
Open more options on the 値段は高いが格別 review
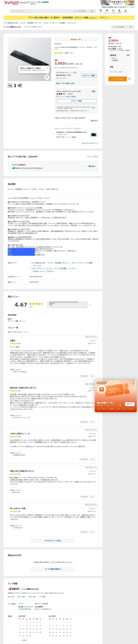tap(93, 422)
